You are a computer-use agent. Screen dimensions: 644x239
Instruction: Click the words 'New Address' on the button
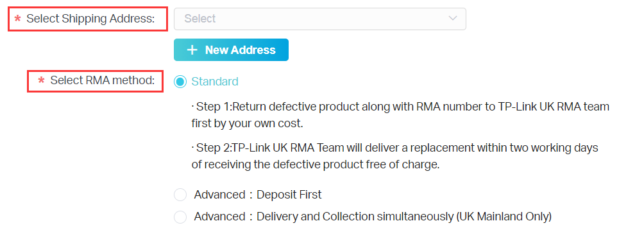(x=241, y=49)
